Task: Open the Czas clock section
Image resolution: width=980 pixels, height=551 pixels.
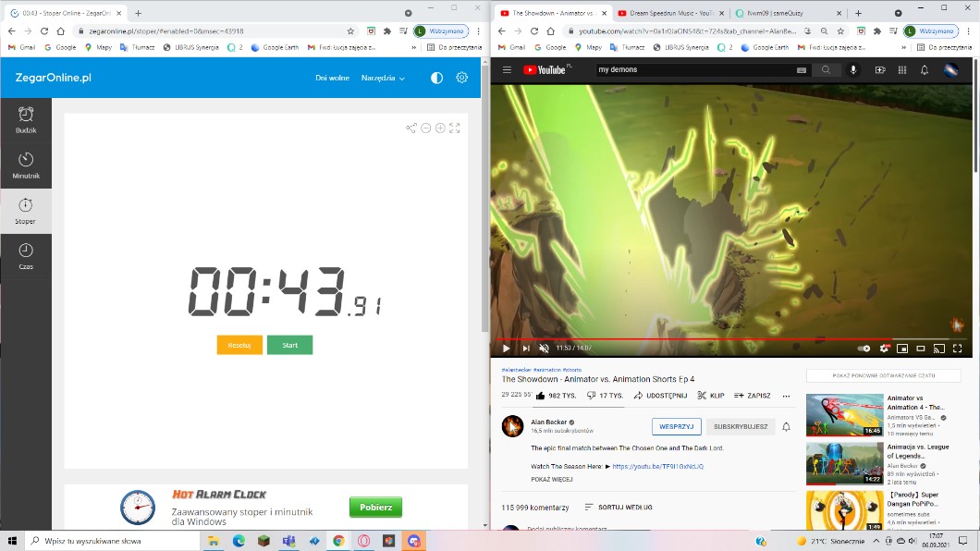Action: tap(26, 255)
